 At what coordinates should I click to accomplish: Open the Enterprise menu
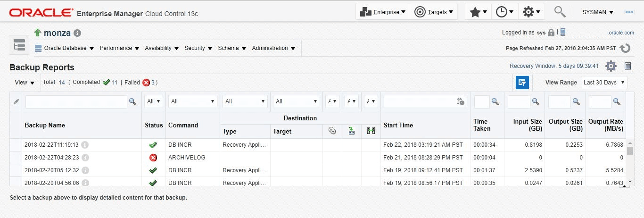(382, 12)
